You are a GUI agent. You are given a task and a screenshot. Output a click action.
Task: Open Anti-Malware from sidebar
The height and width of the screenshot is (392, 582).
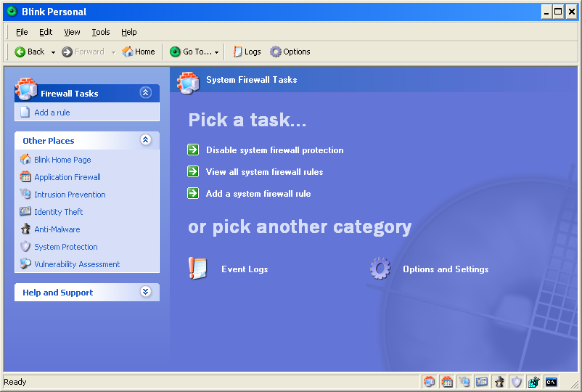[57, 229]
